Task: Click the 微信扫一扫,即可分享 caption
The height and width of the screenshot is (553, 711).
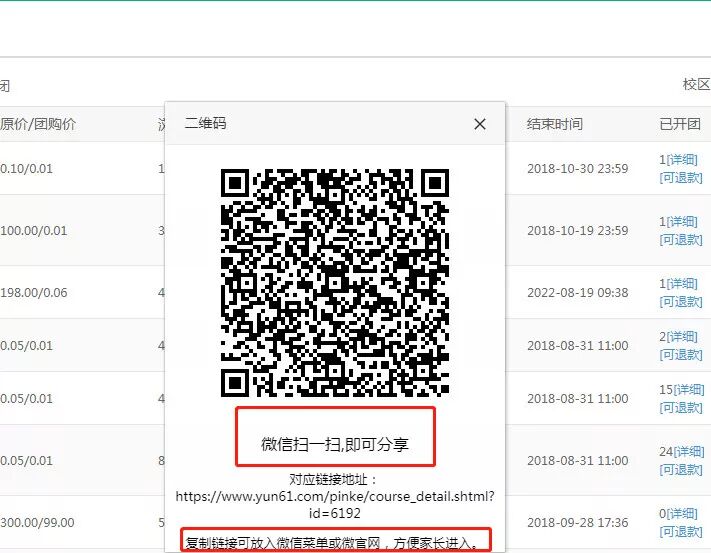Action: point(335,445)
